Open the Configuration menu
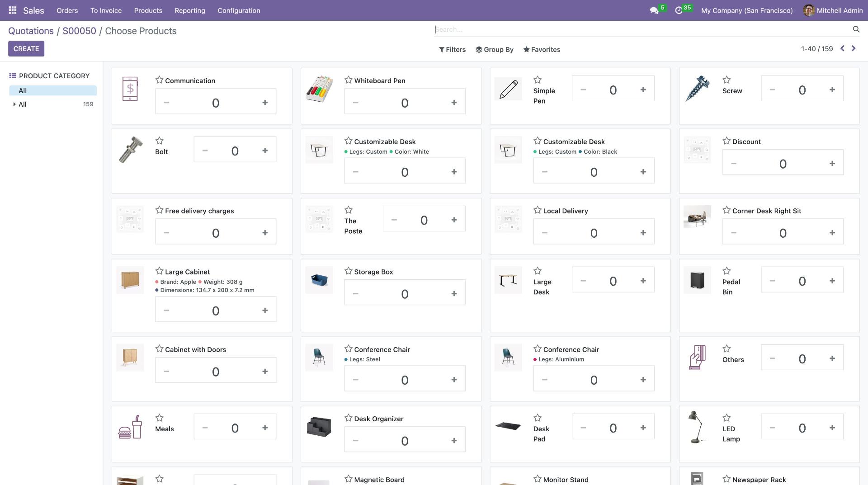 [239, 10]
